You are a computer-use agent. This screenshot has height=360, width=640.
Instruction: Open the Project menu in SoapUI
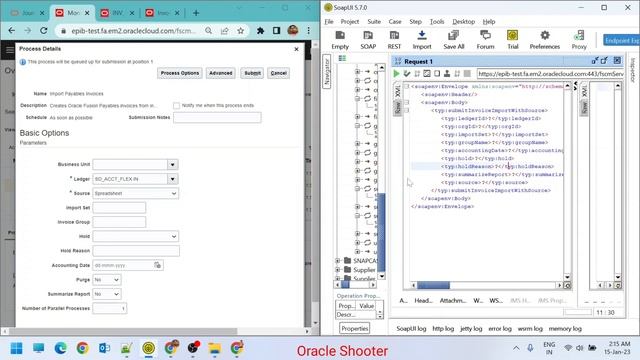(x=350, y=22)
